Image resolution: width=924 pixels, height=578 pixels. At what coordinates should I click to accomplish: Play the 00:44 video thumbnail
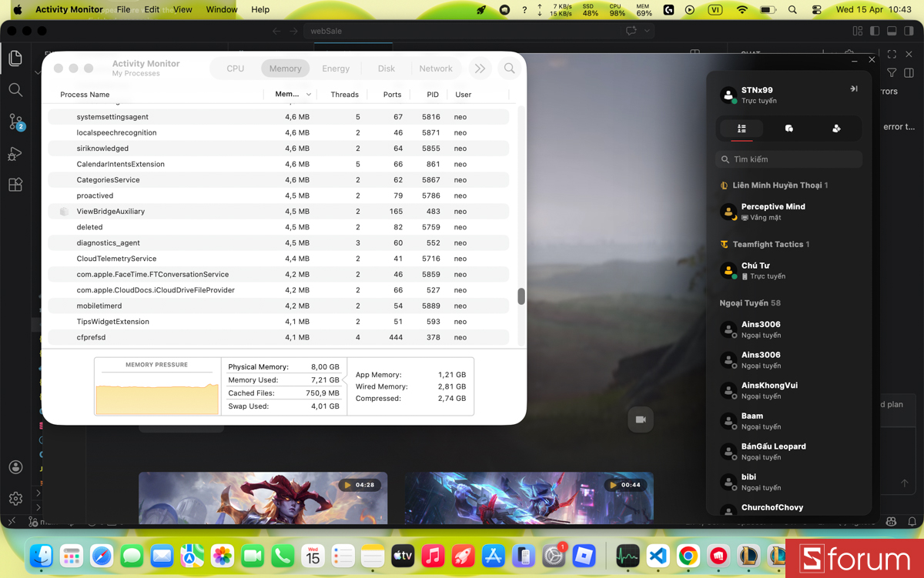[x=528, y=499]
